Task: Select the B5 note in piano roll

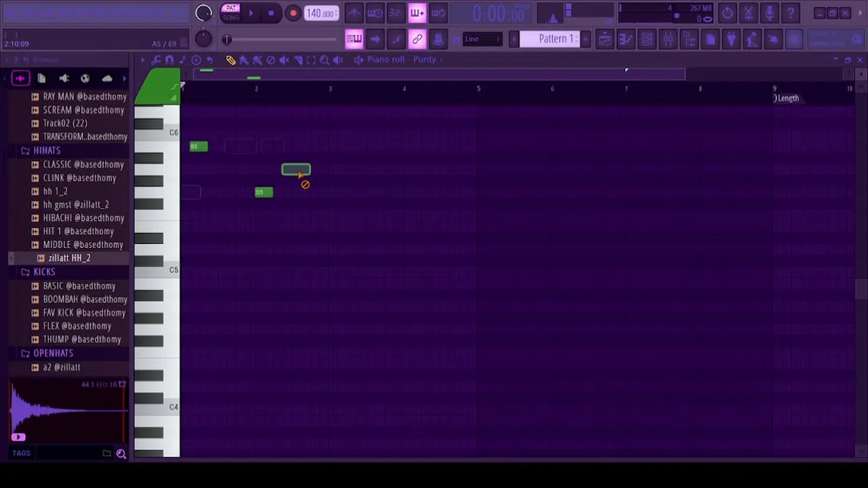Action: 199,146
